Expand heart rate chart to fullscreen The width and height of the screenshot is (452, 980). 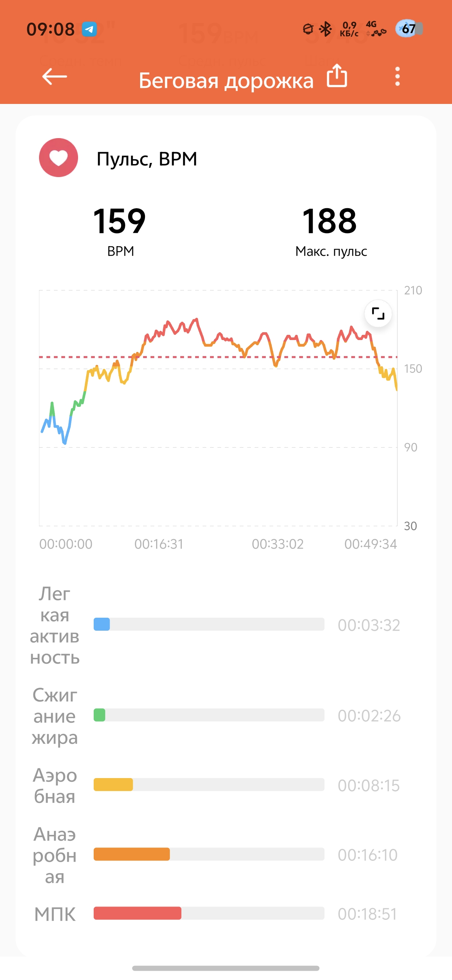pos(378,314)
